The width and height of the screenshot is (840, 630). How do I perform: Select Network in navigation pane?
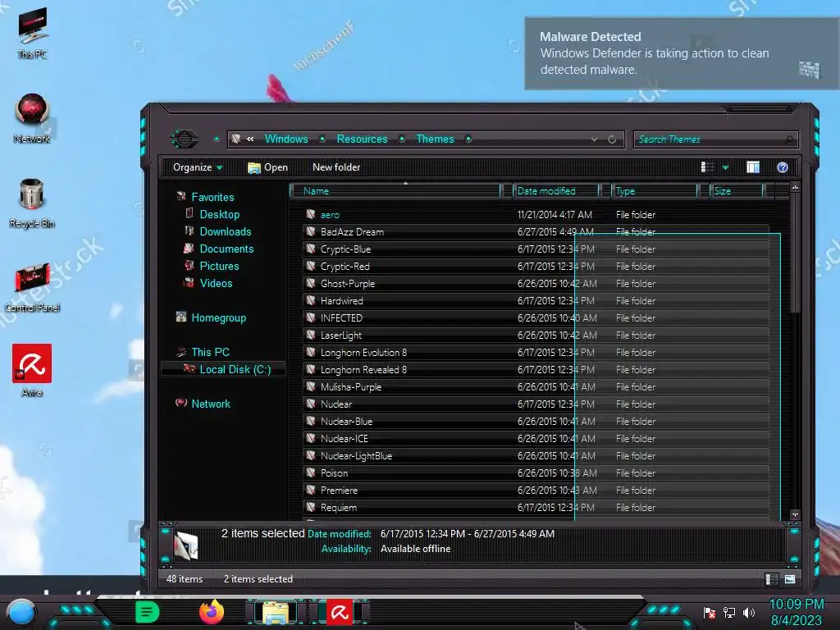tap(211, 404)
